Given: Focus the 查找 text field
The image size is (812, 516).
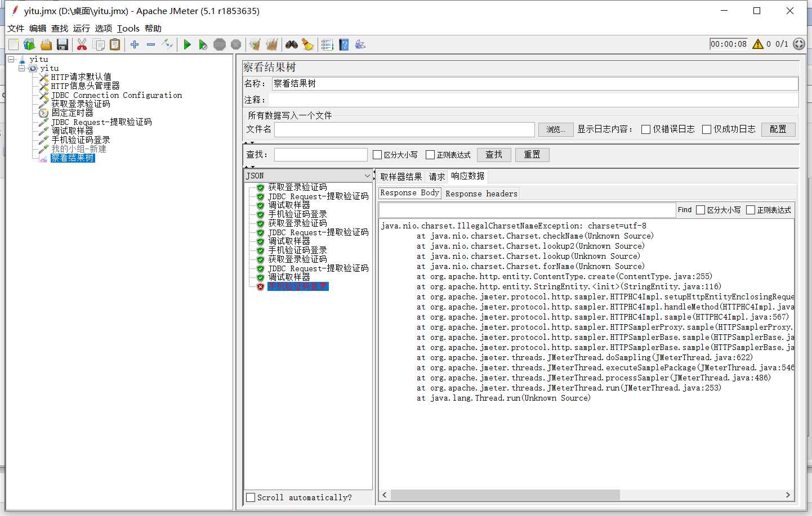Looking at the screenshot, I should point(321,155).
